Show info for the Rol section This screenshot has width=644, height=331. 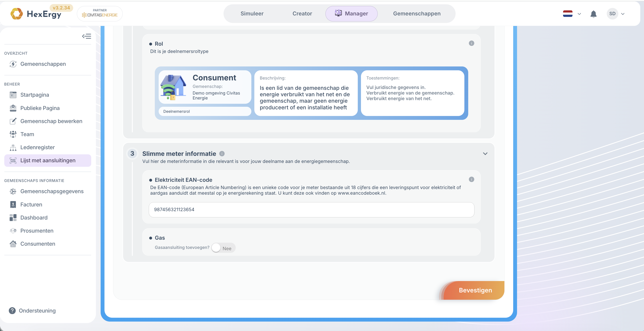coord(471,43)
